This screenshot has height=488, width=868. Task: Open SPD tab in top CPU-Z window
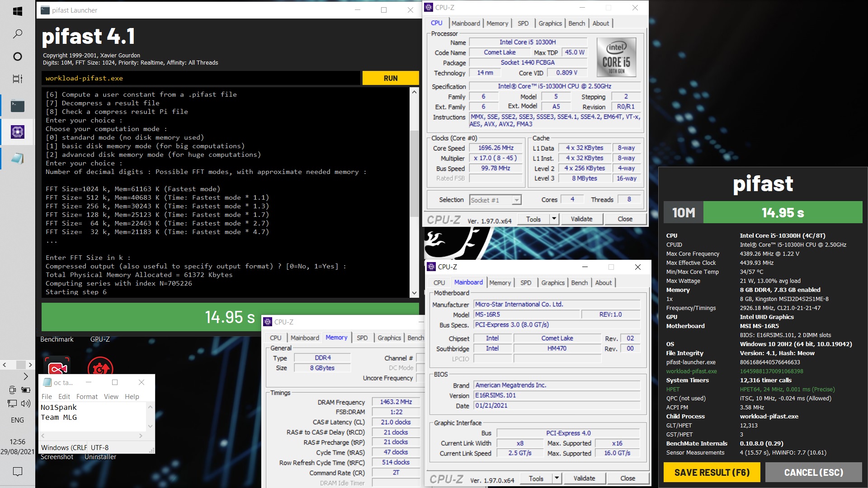coord(523,23)
